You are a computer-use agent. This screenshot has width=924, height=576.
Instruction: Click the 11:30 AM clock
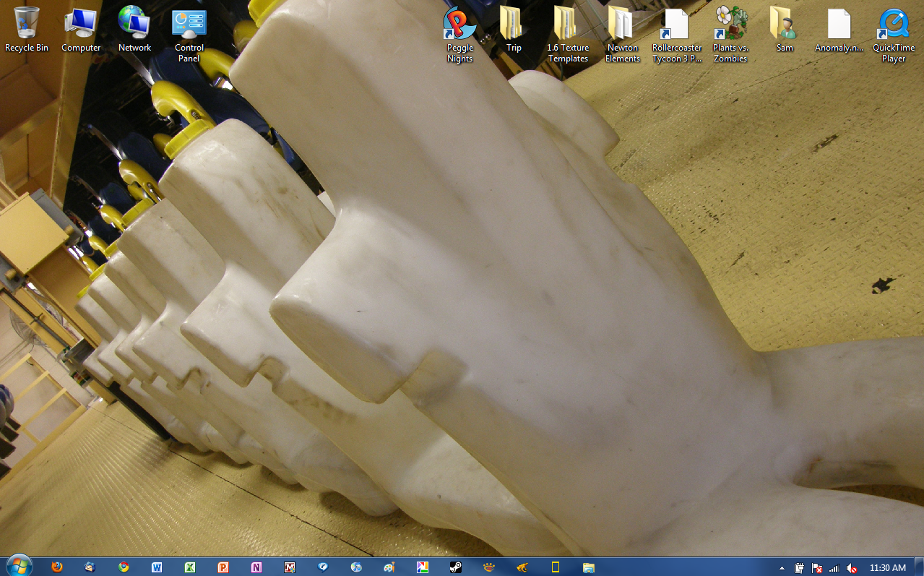(x=888, y=568)
